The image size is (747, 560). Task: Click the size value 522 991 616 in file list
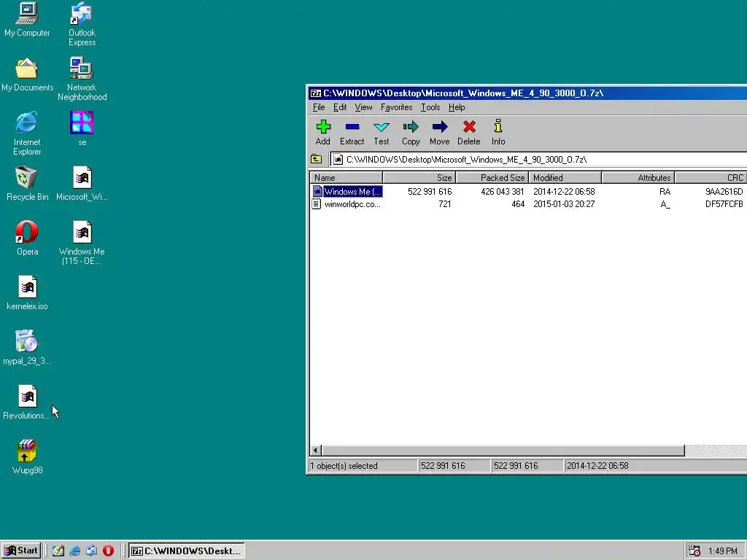pos(430,192)
